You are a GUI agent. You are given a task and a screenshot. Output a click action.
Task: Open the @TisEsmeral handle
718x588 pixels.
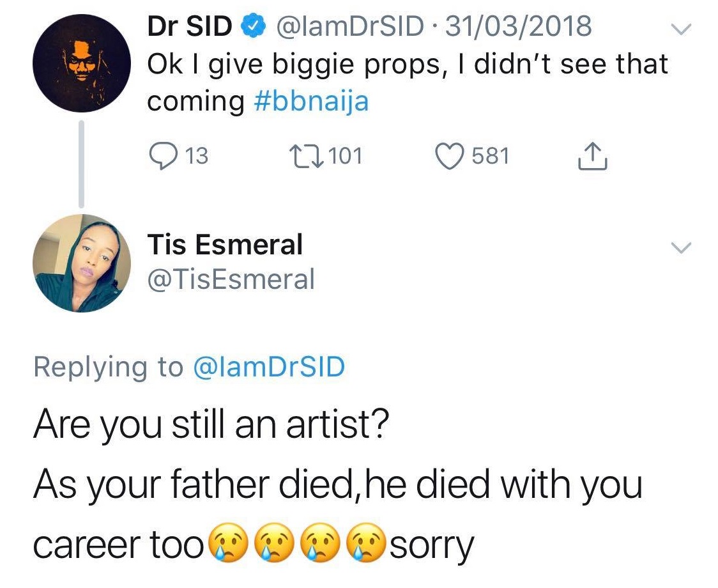click(231, 279)
